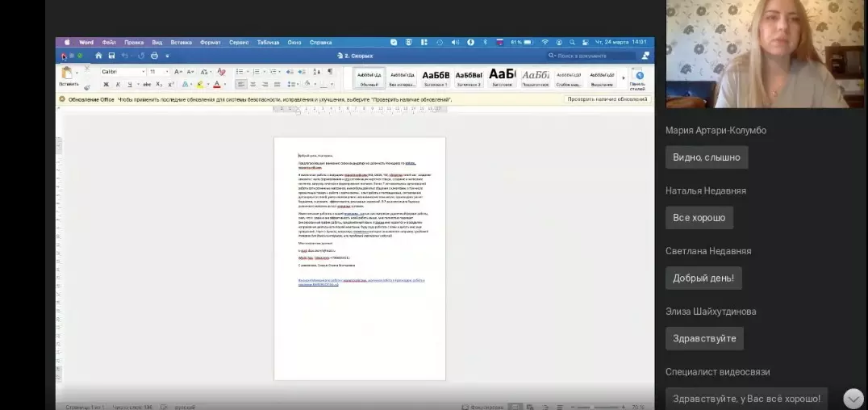The height and width of the screenshot is (410, 868).
Task: Click the Print icon in quick access toolbar
Action: pyautogui.click(x=154, y=56)
